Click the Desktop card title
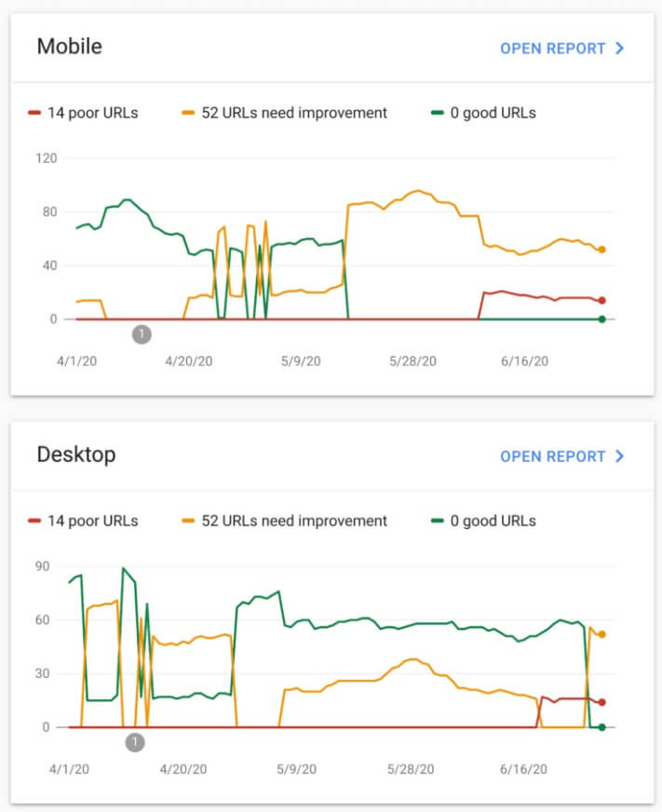662x812 pixels. [x=76, y=454]
